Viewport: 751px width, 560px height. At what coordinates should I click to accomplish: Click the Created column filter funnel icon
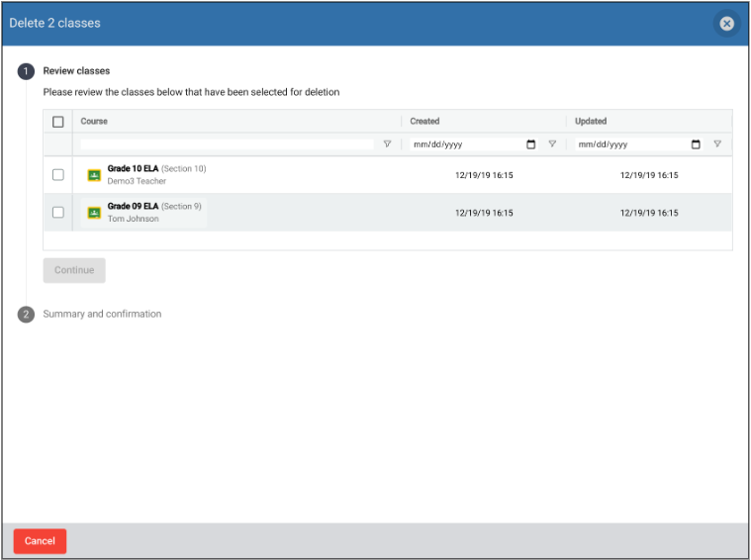coord(552,144)
